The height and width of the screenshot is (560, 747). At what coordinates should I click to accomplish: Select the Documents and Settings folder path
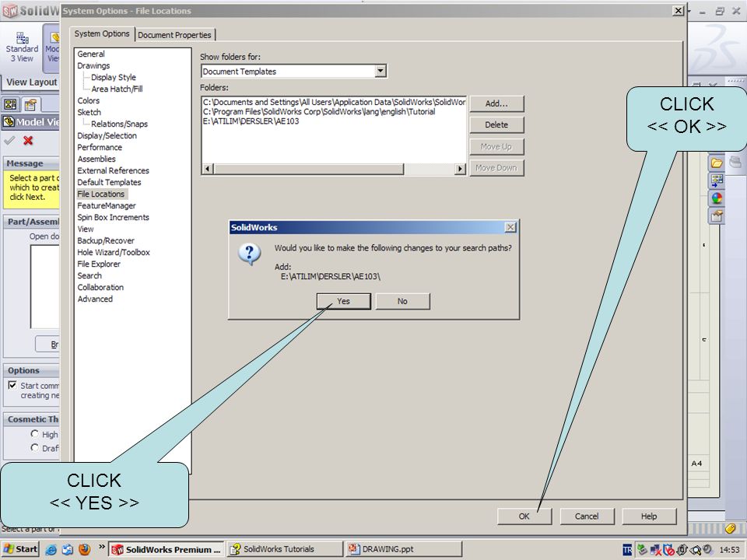(334, 102)
